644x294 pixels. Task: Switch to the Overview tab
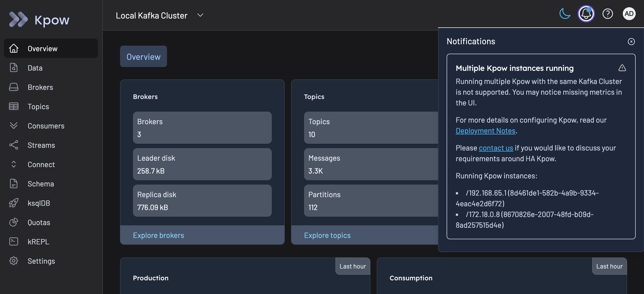[x=143, y=57]
